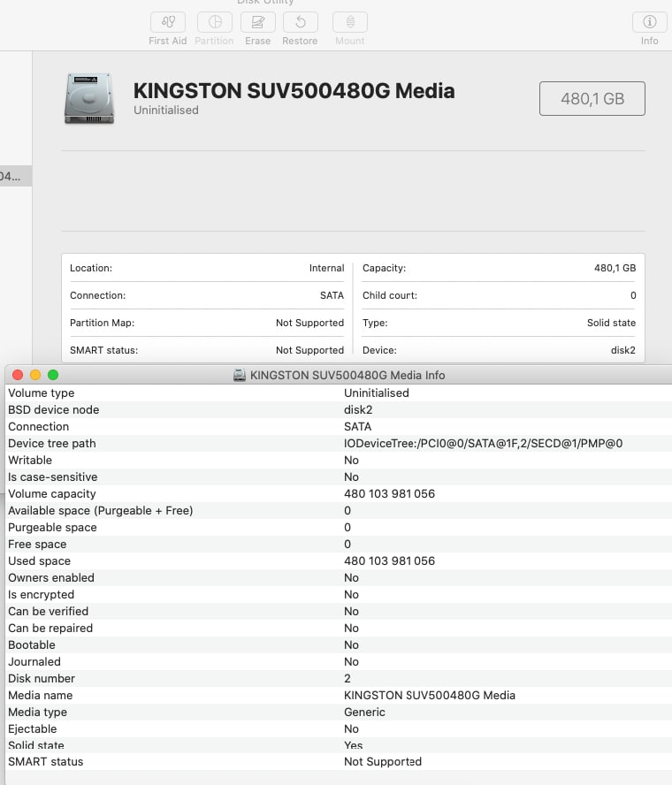Click the Uninitialised subtitle under disk name
This screenshot has width=672, height=785.
[x=165, y=111]
